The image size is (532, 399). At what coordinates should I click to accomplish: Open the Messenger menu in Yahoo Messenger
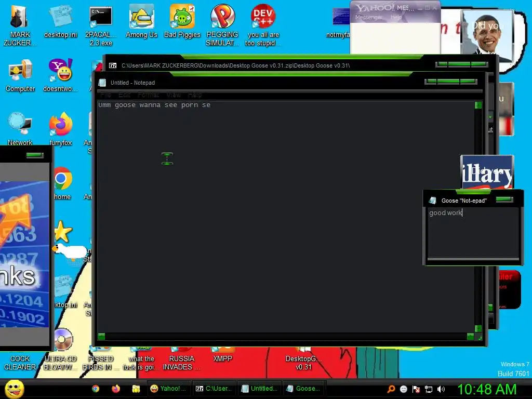pyautogui.click(x=368, y=17)
